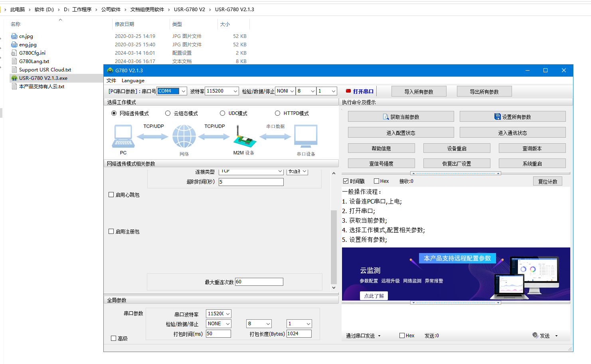Image resolution: width=591 pixels, height=364 pixels.
Task: Click the PC laptop icon in diagram
Action: point(123,136)
